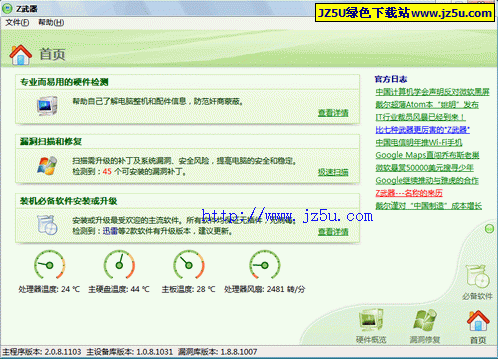Open the 文件(F) menu
Image resolution: width=498 pixels, height=360 pixels.
17,22
